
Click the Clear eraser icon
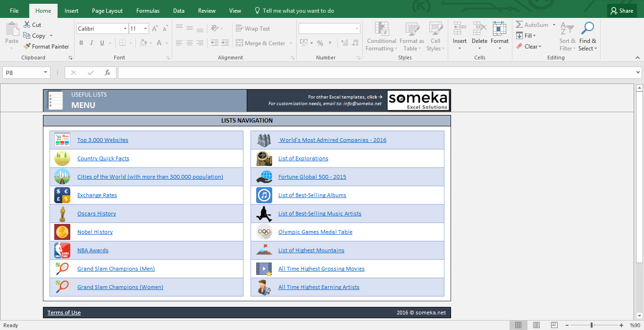click(x=519, y=46)
